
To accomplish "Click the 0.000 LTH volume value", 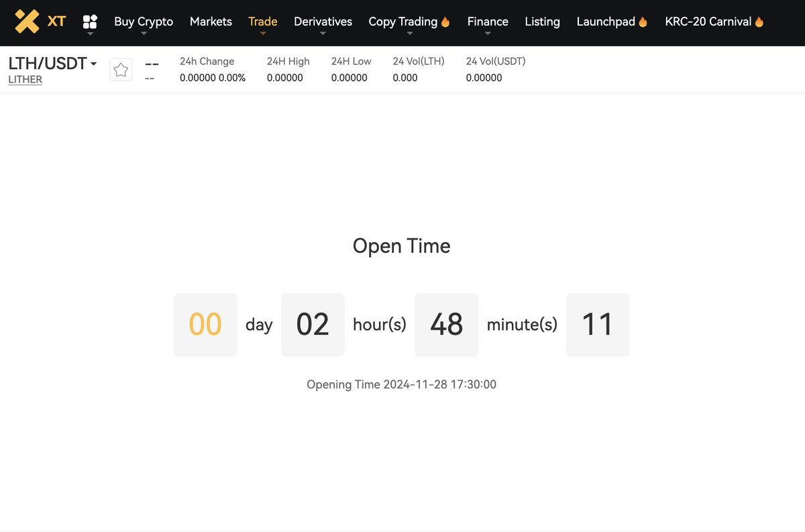I will (x=405, y=78).
